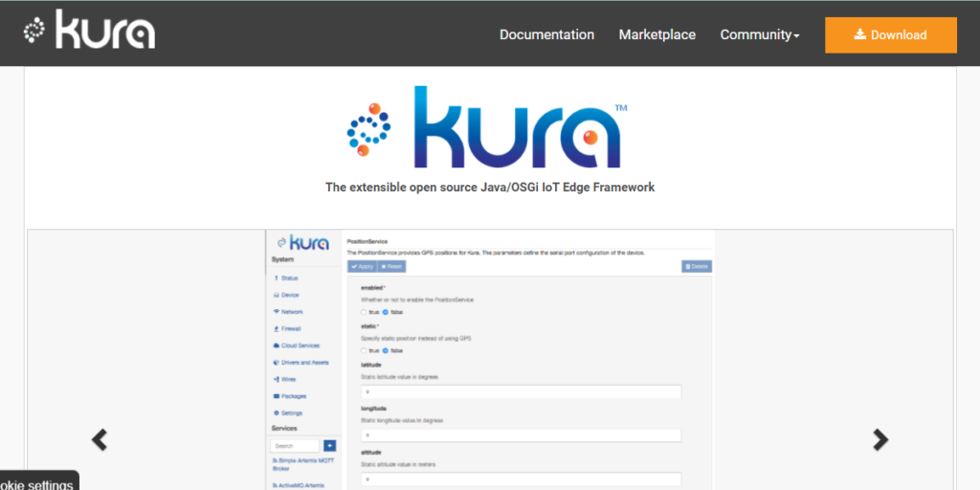The width and height of the screenshot is (980, 490).
Task: Click the ActiveMQ Artemis service entry
Action: tap(299, 485)
